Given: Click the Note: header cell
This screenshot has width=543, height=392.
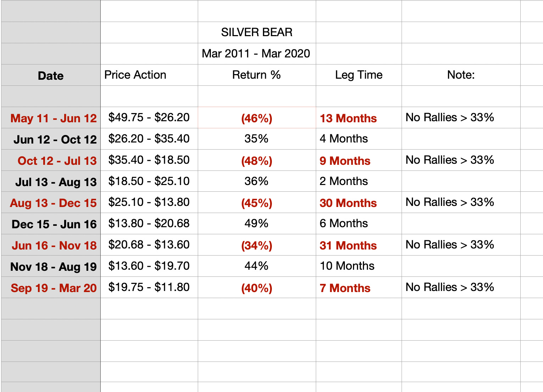Looking at the screenshot, I should 461,75.
